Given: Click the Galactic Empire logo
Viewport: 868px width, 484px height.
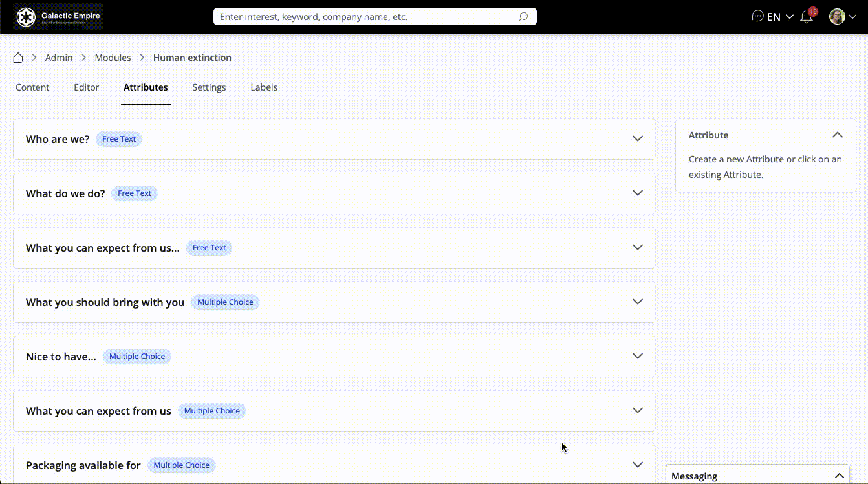Looking at the screenshot, I should 58,17.
